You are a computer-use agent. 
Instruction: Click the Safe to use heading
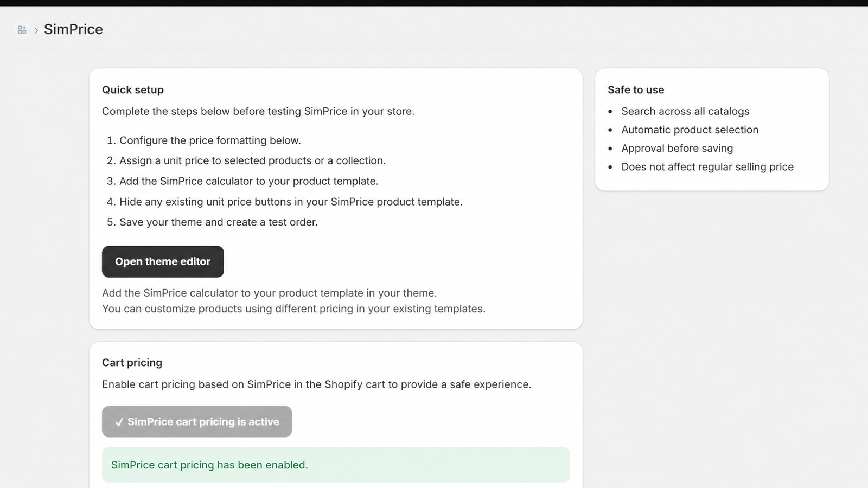(636, 89)
